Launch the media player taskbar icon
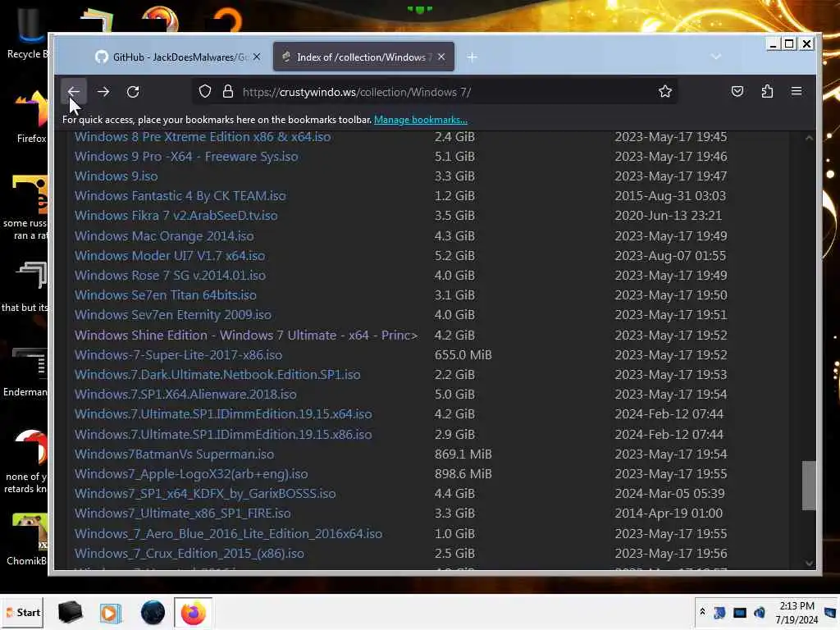Screen dimensions: 840x630 111,613
